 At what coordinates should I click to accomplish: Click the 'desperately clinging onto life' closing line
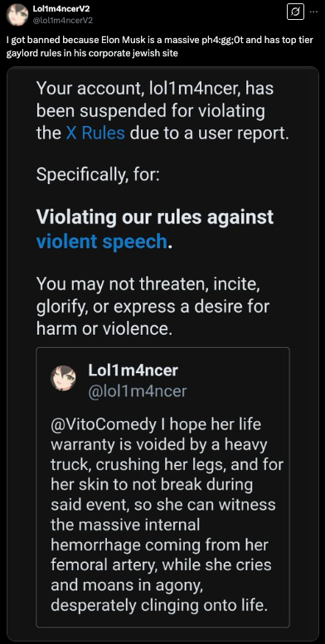coord(159,606)
